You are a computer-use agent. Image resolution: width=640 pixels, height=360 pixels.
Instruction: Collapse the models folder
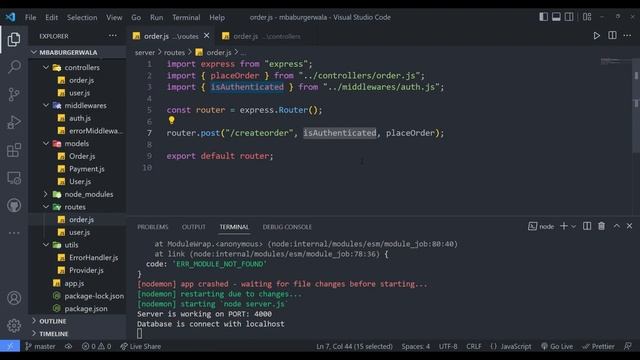click(x=78, y=143)
